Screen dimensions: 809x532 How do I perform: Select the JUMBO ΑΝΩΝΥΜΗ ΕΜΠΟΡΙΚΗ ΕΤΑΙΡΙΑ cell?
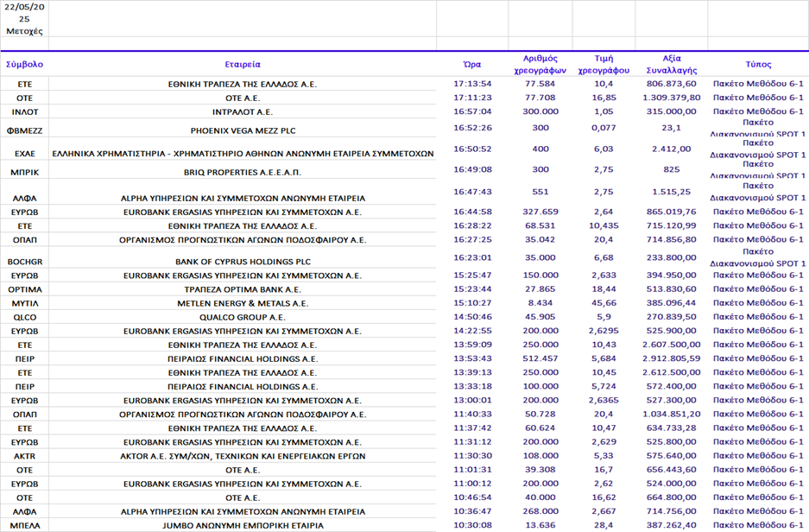(243, 526)
